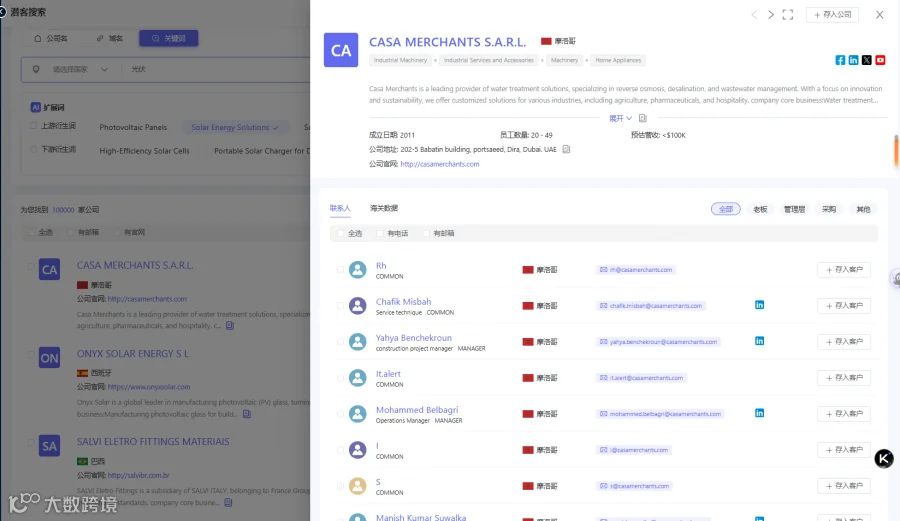Click the CA company logo in detail header
The width and height of the screenshot is (900, 521).
(x=341, y=50)
